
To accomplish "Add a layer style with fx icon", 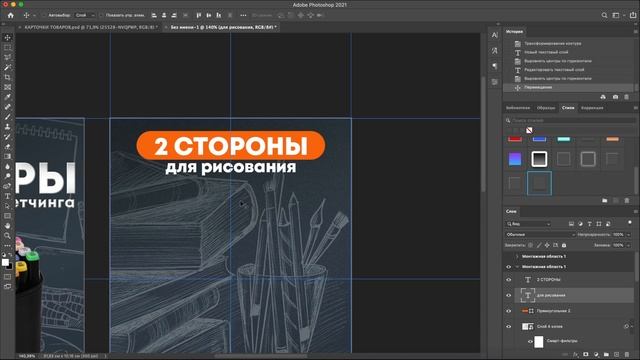I will (x=576, y=355).
